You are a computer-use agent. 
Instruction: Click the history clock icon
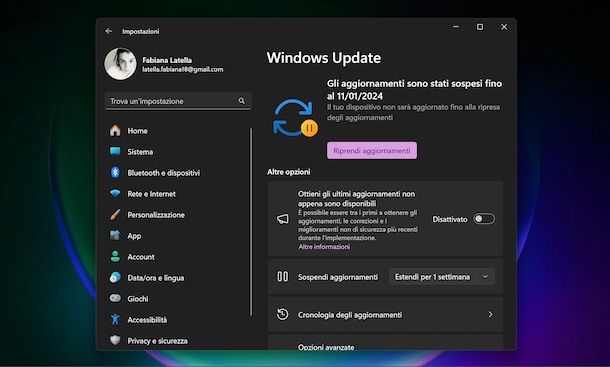coord(283,314)
